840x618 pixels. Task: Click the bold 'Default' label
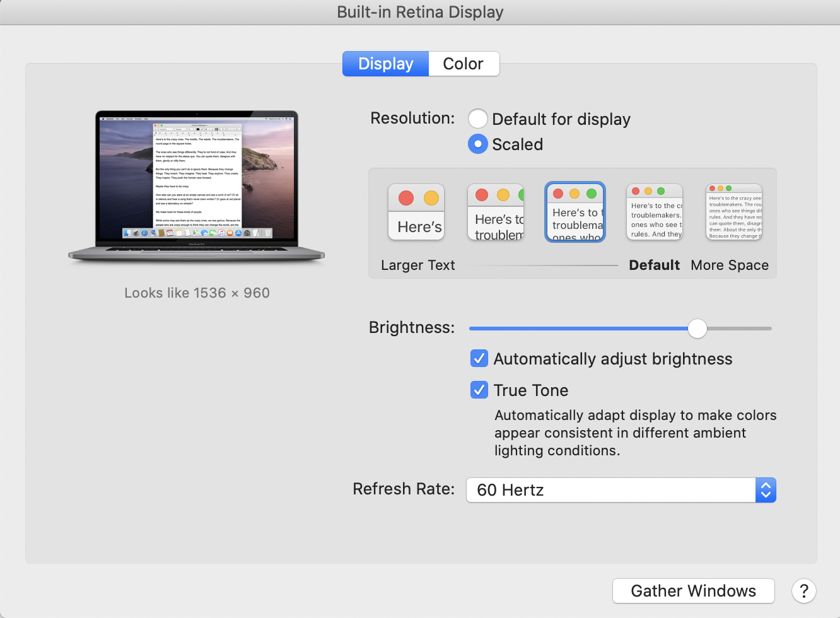pos(655,265)
